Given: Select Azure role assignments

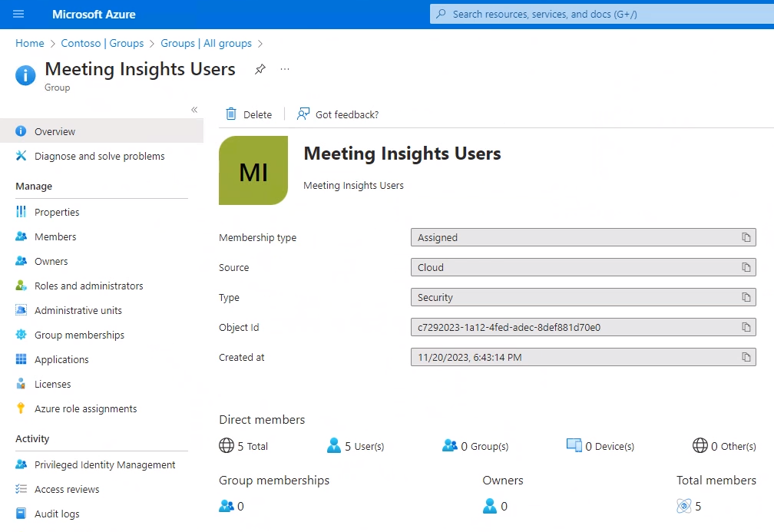Looking at the screenshot, I should 85,409.
